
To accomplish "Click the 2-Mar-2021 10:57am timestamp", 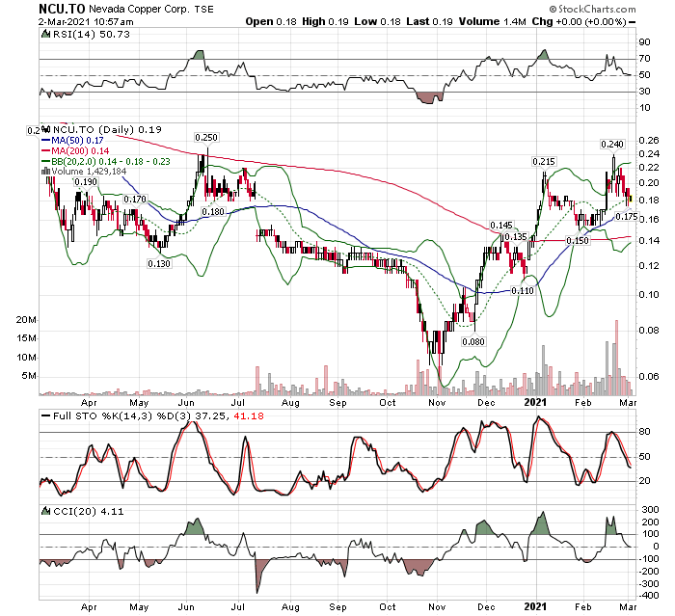I will click(x=86, y=21).
